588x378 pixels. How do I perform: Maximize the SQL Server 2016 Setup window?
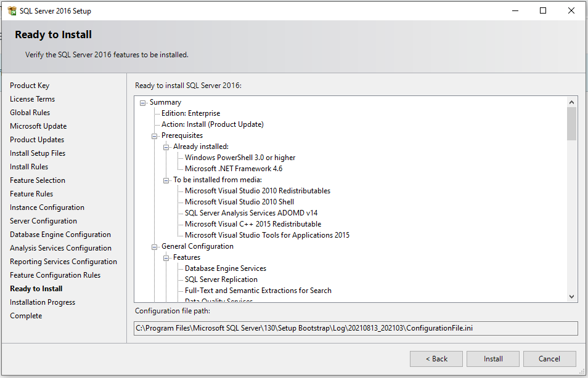click(x=542, y=10)
